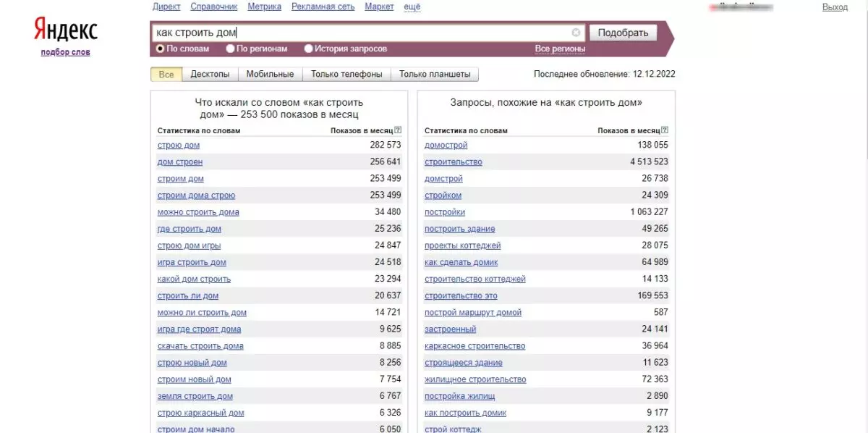This screenshot has width=868, height=433.
Task: Clear the search field with the X icon
Action: pyautogui.click(x=576, y=33)
